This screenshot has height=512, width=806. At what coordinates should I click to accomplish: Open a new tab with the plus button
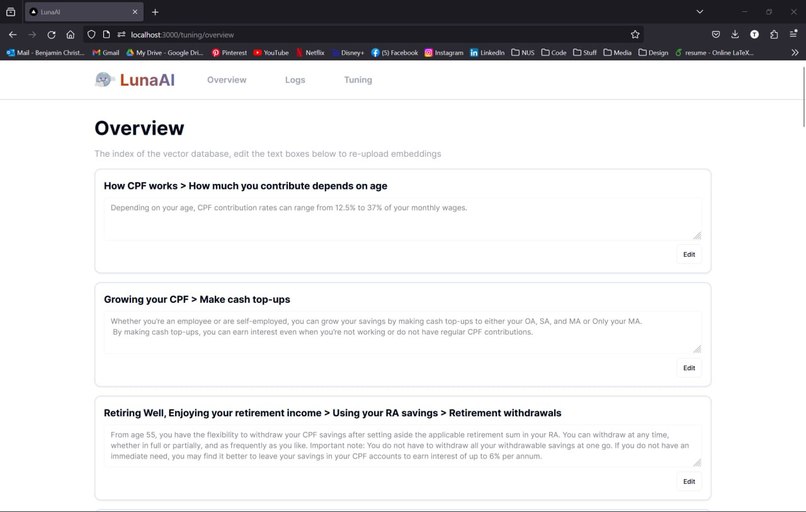point(155,12)
